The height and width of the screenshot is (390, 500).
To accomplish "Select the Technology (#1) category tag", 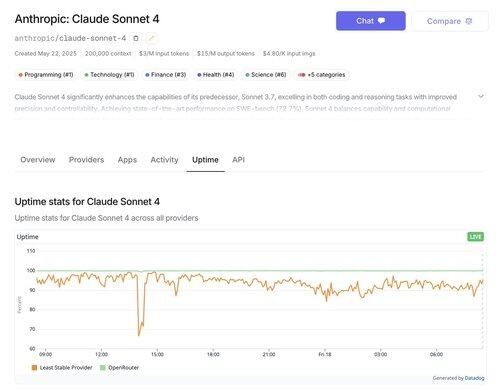I will pyautogui.click(x=109, y=75).
